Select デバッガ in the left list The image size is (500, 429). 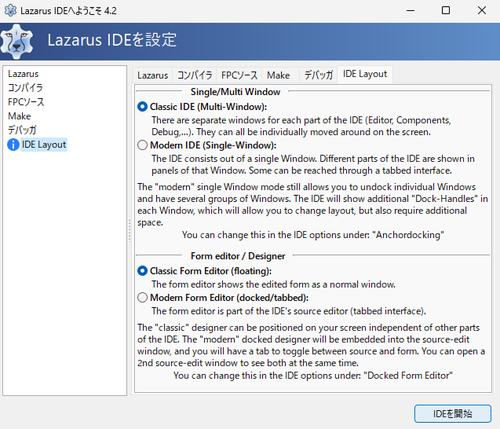pyautogui.click(x=22, y=130)
